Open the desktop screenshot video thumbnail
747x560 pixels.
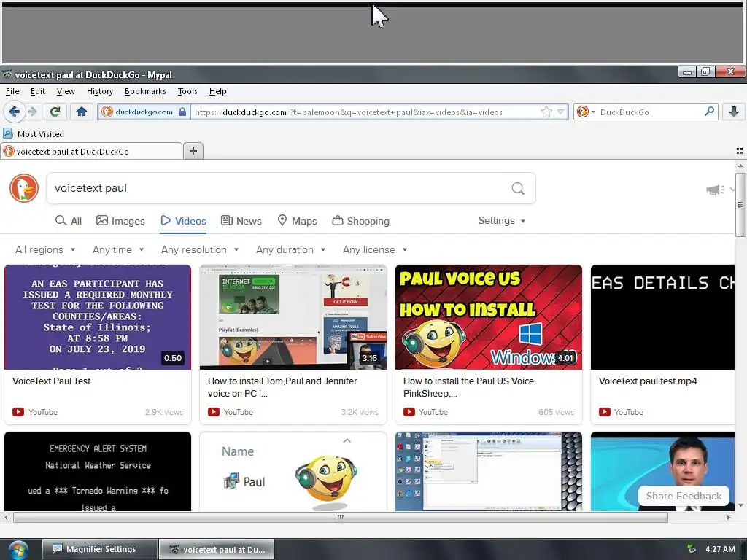coord(488,472)
